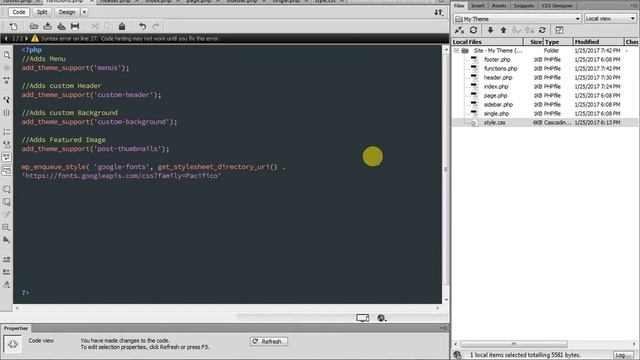The image size is (640, 360).
Task: Click Synchronize icon in Files panel
Action: pyautogui.click(x=542, y=30)
